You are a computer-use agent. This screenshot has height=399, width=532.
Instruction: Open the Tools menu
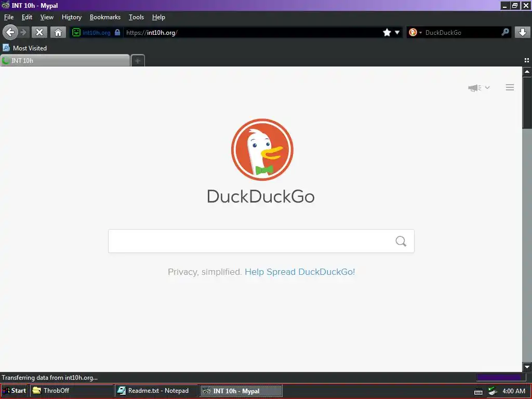click(x=136, y=17)
